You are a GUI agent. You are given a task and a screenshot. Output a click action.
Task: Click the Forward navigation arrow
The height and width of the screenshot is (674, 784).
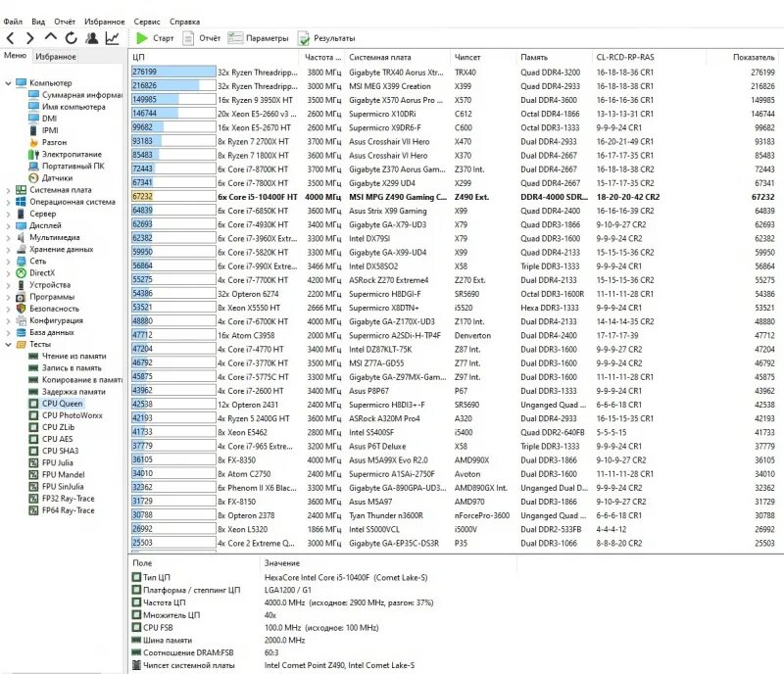(x=30, y=38)
